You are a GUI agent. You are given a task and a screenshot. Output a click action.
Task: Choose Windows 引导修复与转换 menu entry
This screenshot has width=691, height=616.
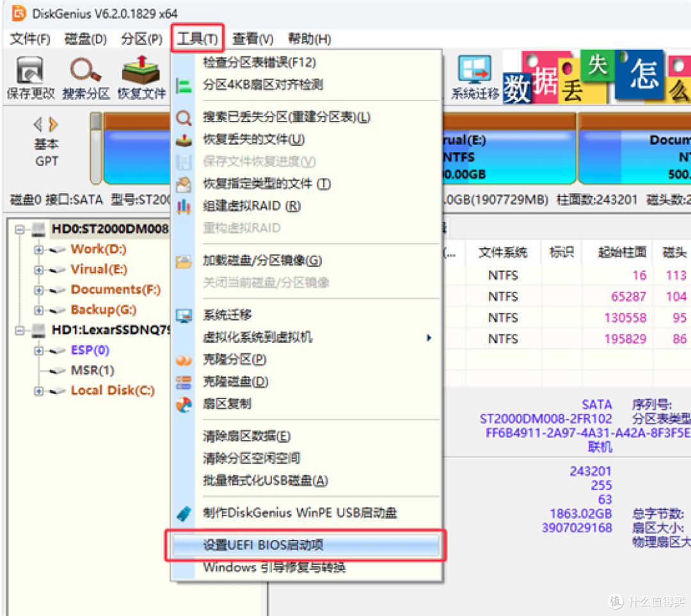point(306,567)
